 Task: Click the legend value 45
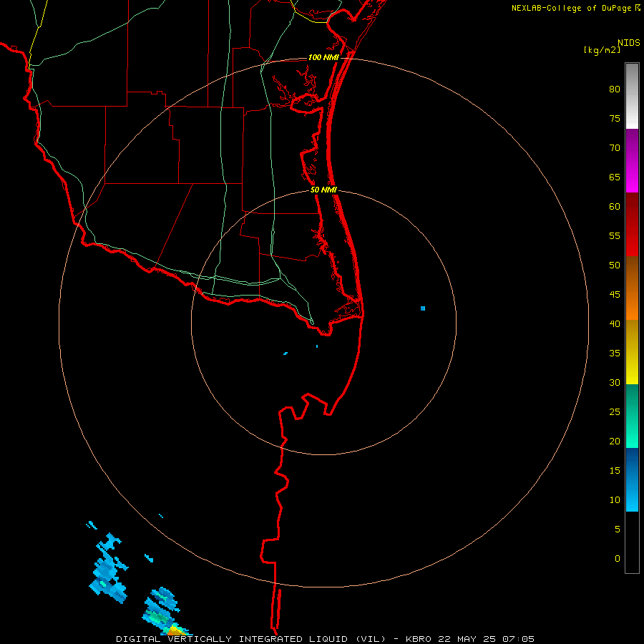pyautogui.click(x=615, y=295)
